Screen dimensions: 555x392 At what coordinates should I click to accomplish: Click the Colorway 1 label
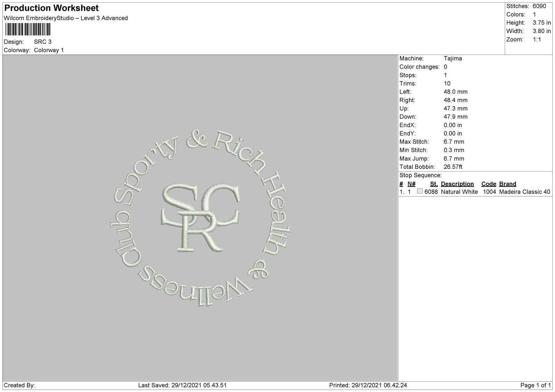(49, 50)
